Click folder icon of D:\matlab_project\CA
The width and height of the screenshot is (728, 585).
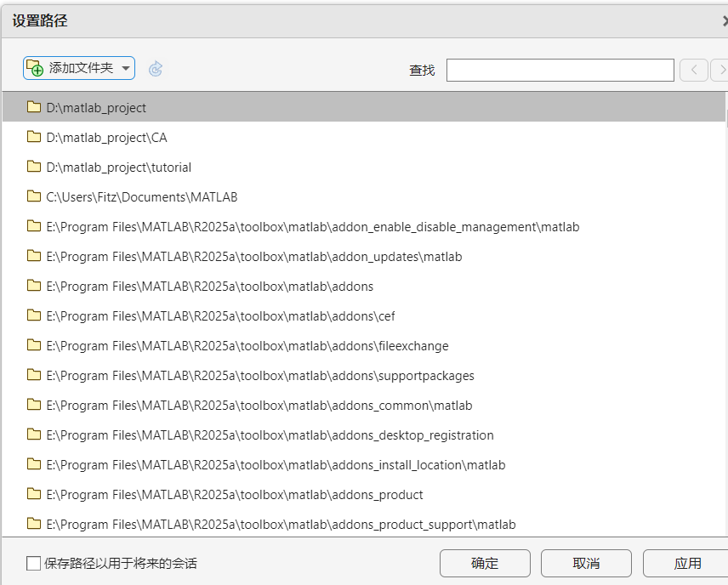coord(34,137)
